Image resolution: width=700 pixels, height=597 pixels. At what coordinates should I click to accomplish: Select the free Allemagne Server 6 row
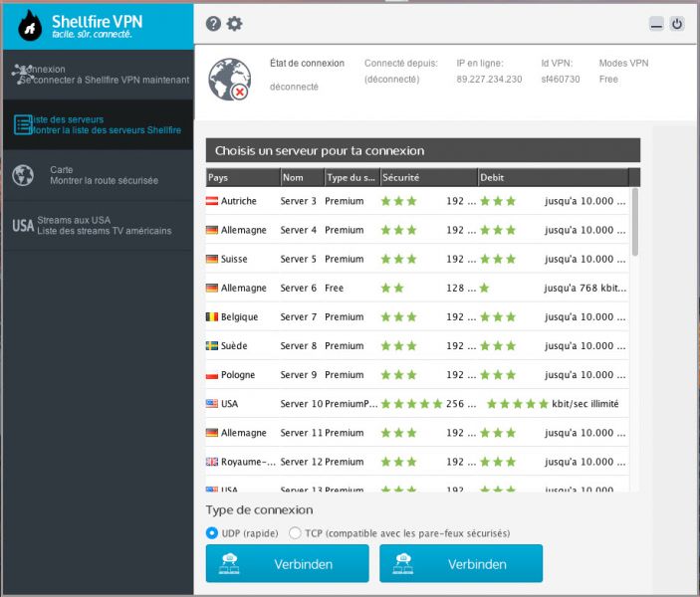click(417, 289)
